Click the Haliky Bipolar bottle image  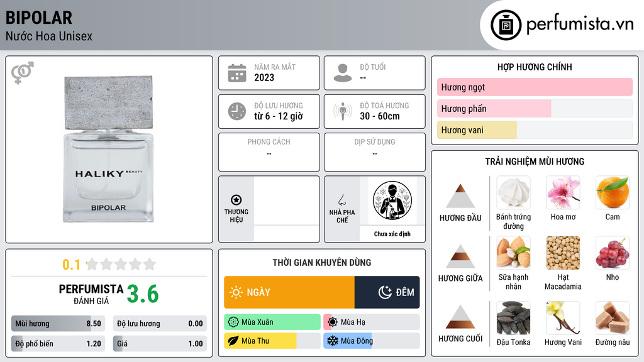click(x=108, y=149)
